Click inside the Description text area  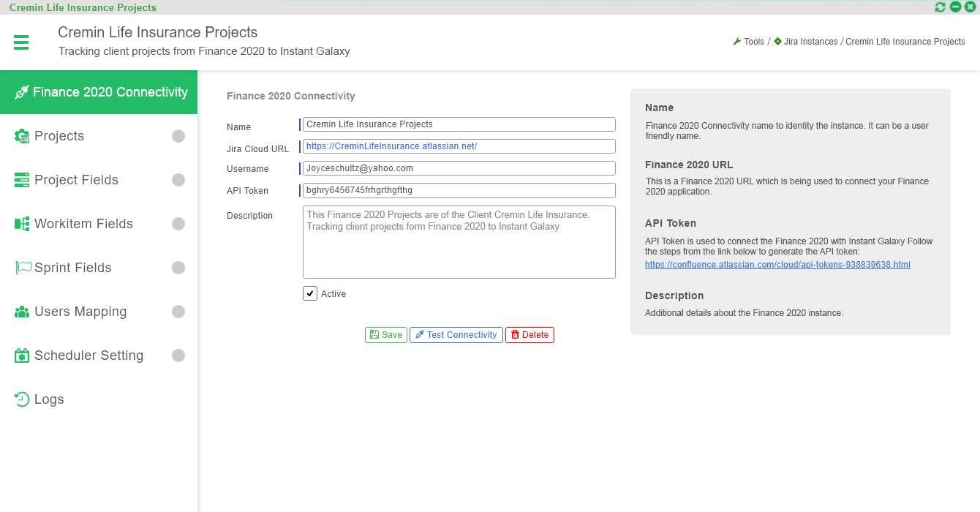click(x=459, y=242)
